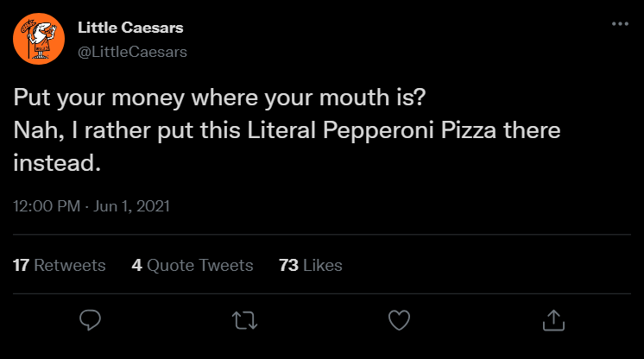Like the tweet with the heart icon
Viewport: 644px width, 359px height.
click(398, 320)
